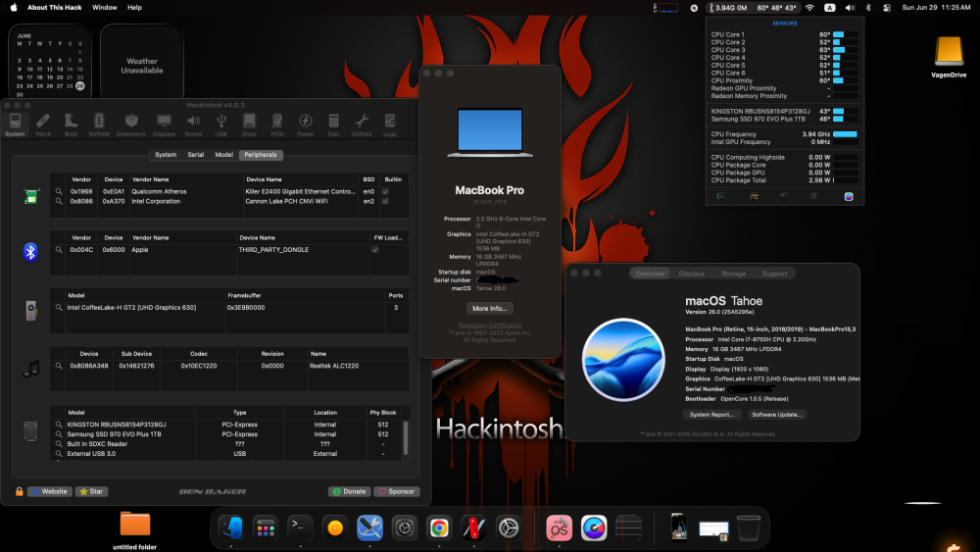Screen dimensions: 980x552
Task: Open the USB section in Hackintool
Action: point(221,125)
